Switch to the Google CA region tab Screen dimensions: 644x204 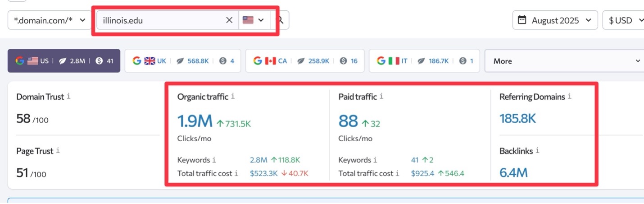305,61
